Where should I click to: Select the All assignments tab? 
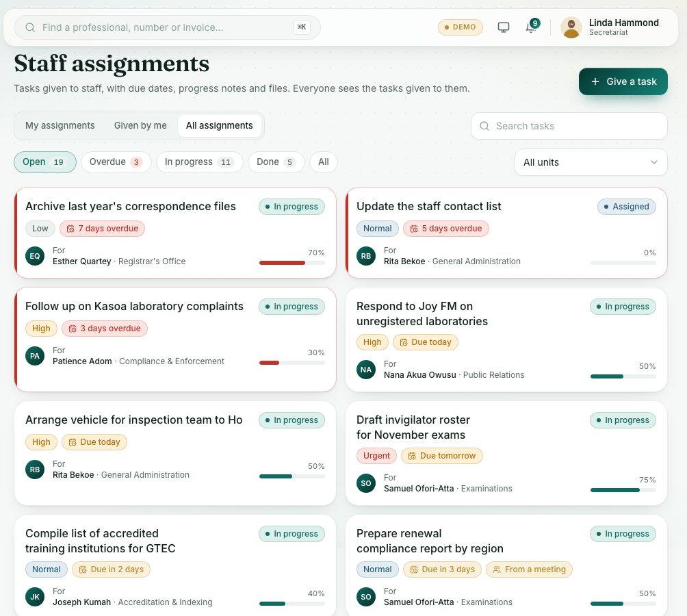tap(220, 126)
